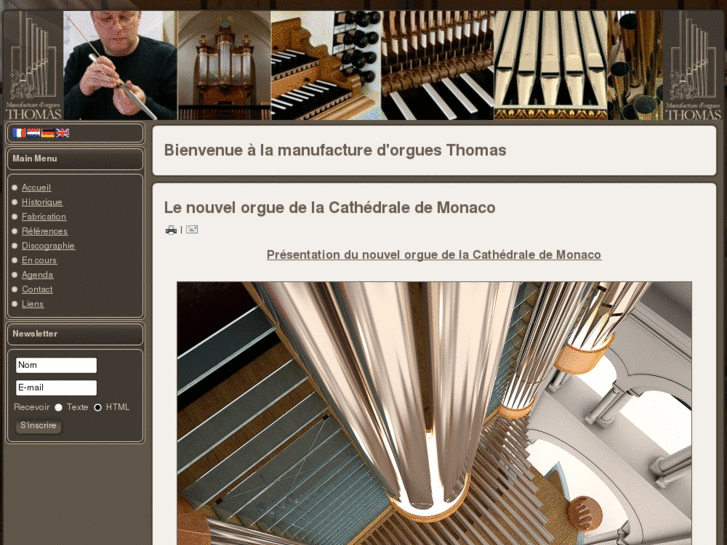The width and height of the screenshot is (727, 545).
Task: Open the Historique menu link
Action: [42, 202]
